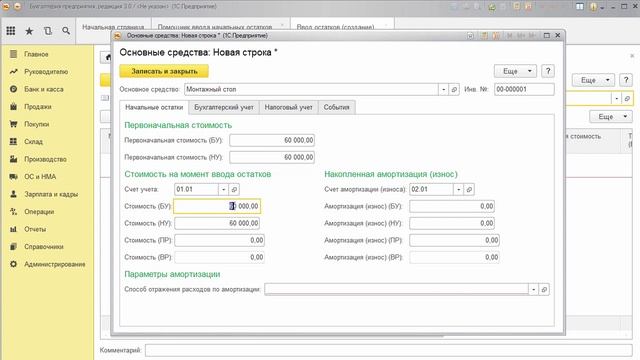
Task: Open Справочники section in sidebar
Action: click(44, 247)
